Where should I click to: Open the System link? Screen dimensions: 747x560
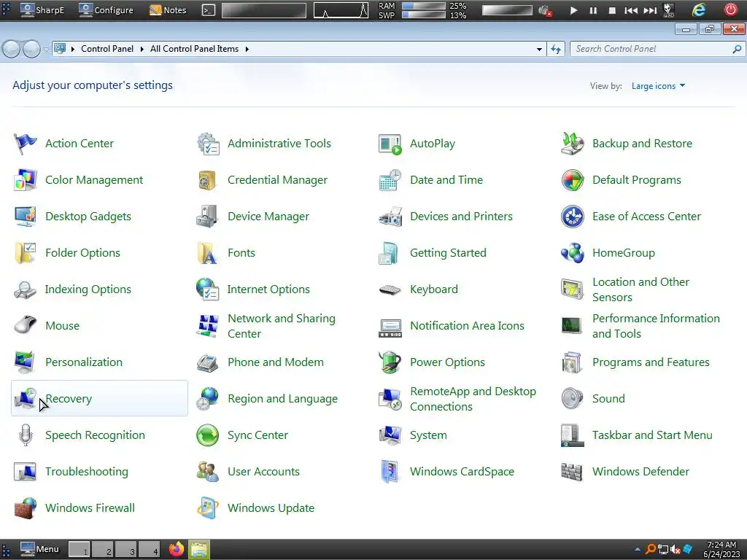coord(428,435)
